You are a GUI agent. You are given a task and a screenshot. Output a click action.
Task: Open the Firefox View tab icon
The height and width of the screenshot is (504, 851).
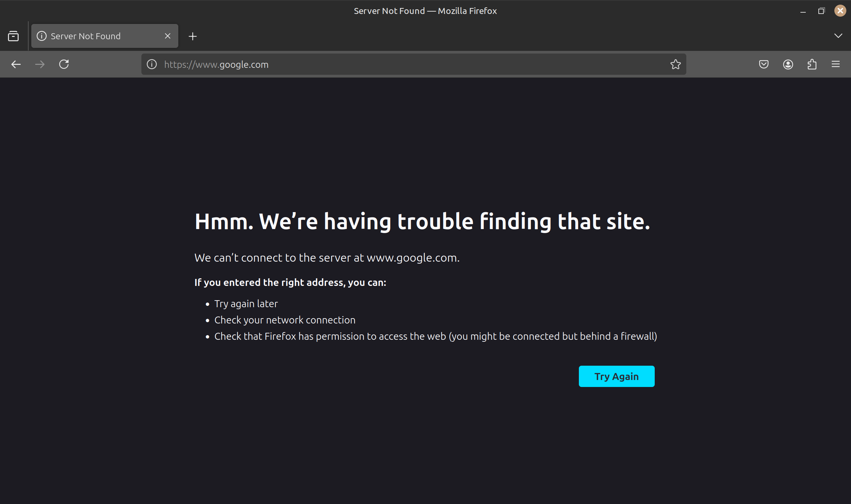(x=13, y=36)
